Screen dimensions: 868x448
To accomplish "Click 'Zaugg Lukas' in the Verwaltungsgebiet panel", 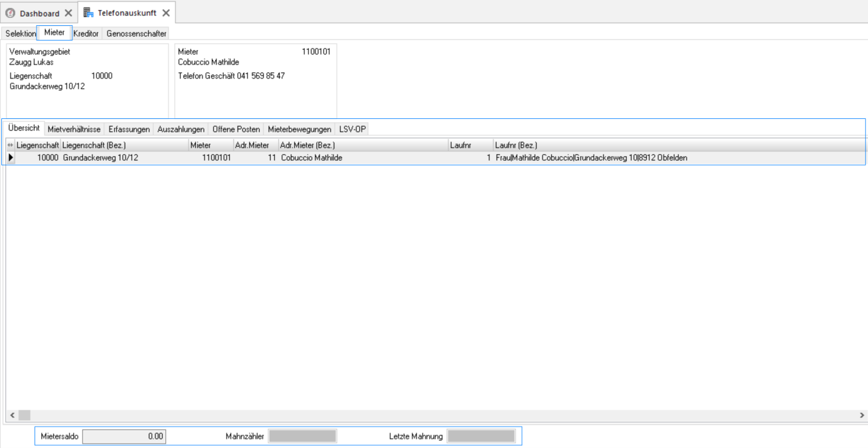I will 31,62.
